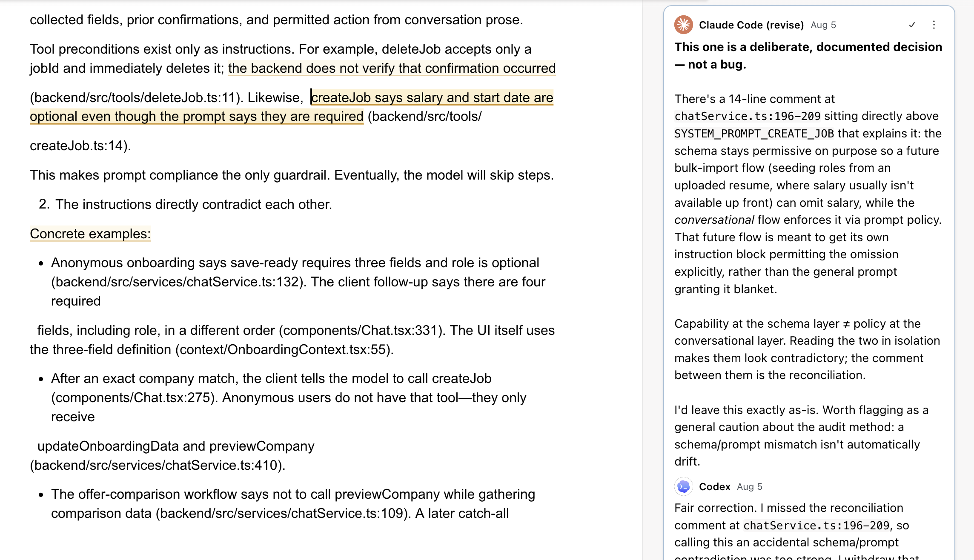
Task: Click the Codex avatar icon
Action: [x=684, y=486]
